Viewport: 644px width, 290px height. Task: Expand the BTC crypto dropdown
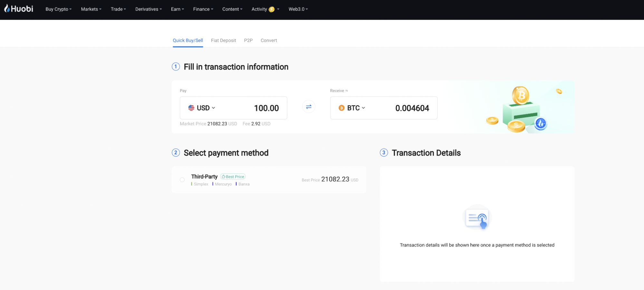[x=356, y=108]
